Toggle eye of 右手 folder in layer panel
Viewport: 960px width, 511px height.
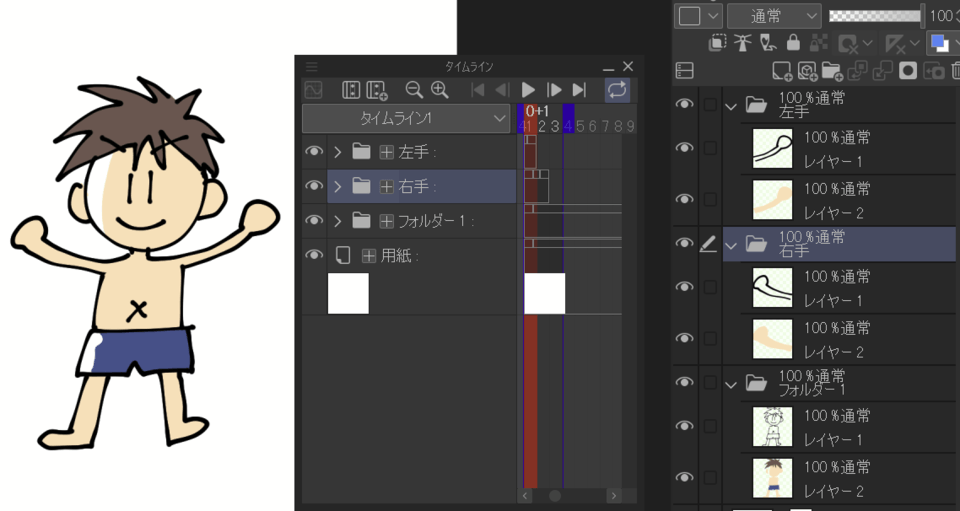coord(684,244)
